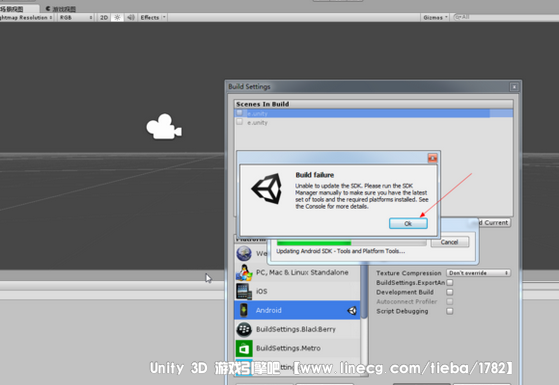Select the iOS platform row
This screenshot has width=559, height=385.
[x=297, y=291]
